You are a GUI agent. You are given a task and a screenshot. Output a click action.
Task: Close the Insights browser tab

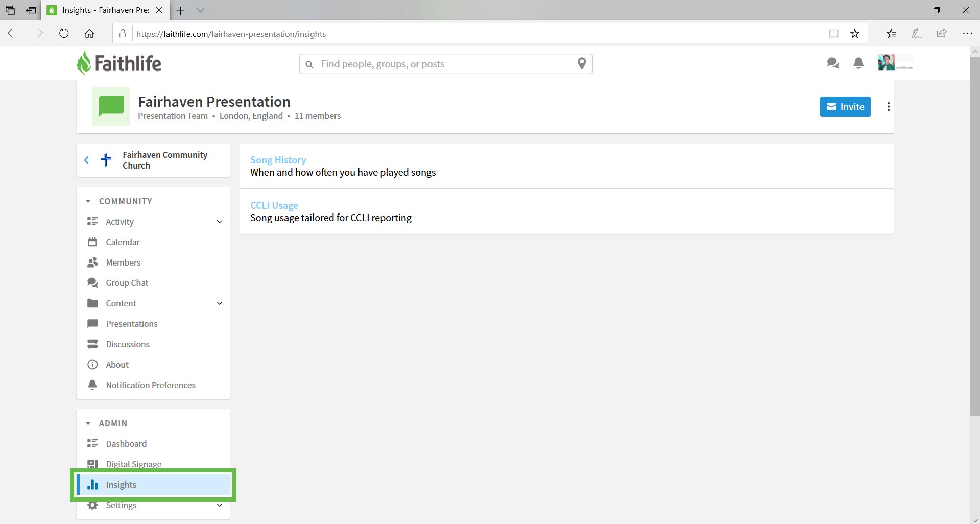[159, 10]
